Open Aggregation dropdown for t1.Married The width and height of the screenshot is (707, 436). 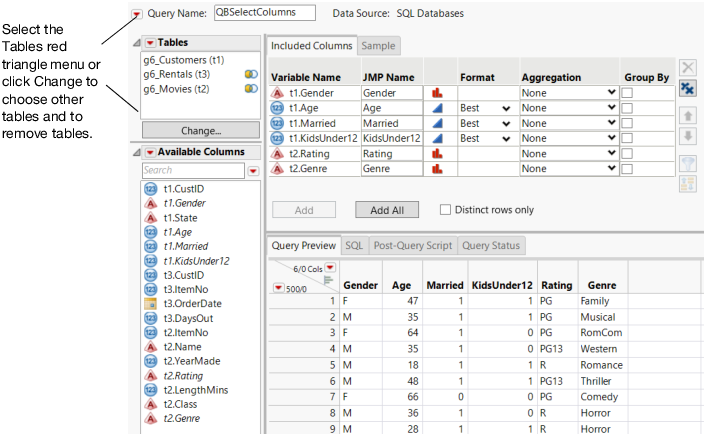pos(611,123)
